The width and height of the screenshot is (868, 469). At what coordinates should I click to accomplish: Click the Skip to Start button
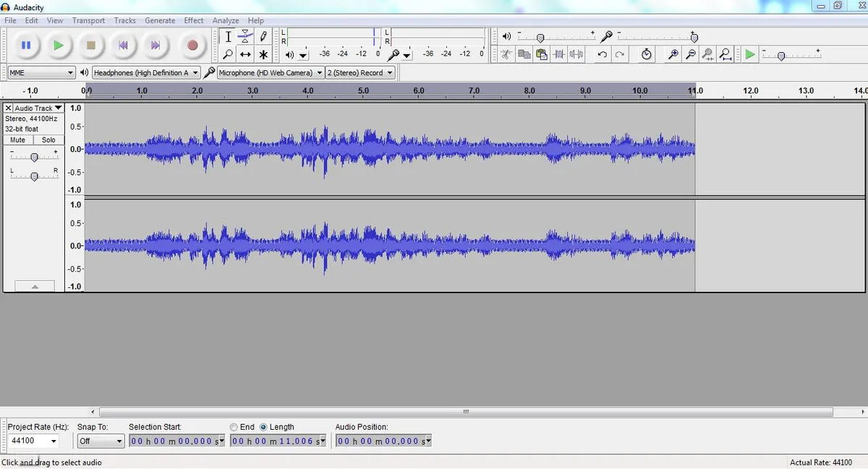tap(123, 46)
